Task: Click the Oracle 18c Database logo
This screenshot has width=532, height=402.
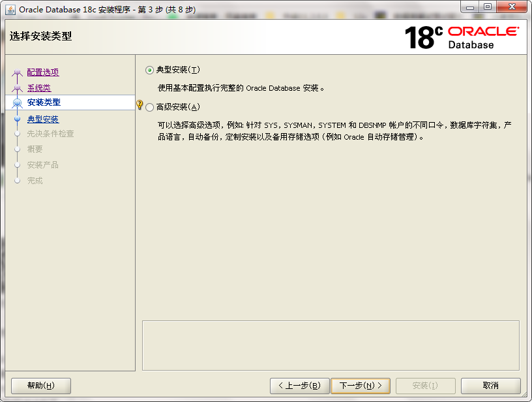Action: coord(462,37)
